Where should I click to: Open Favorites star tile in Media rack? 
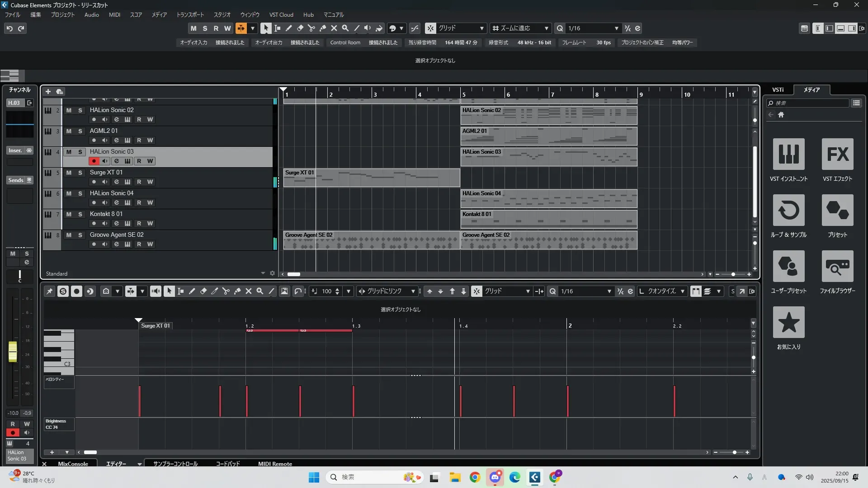click(788, 322)
